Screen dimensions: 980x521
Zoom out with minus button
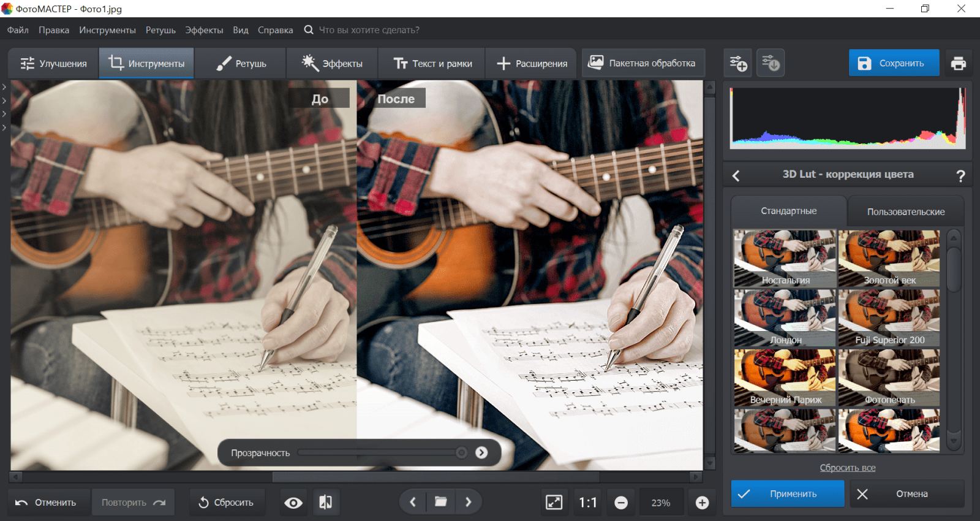621,503
